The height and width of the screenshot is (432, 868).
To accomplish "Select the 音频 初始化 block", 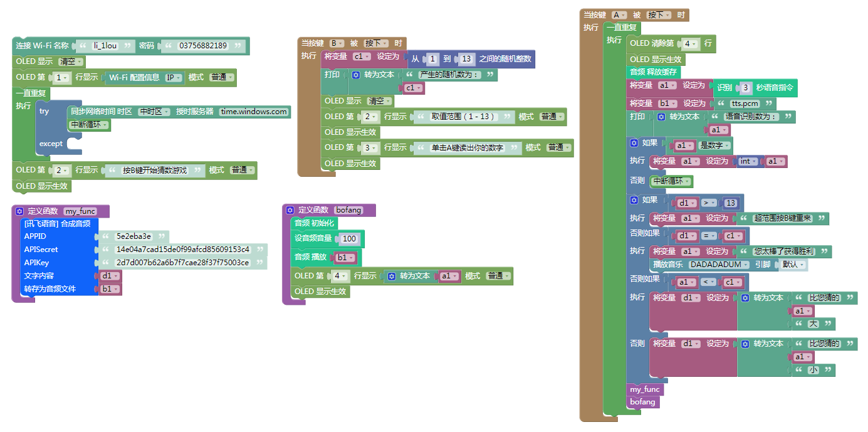I will tap(315, 223).
